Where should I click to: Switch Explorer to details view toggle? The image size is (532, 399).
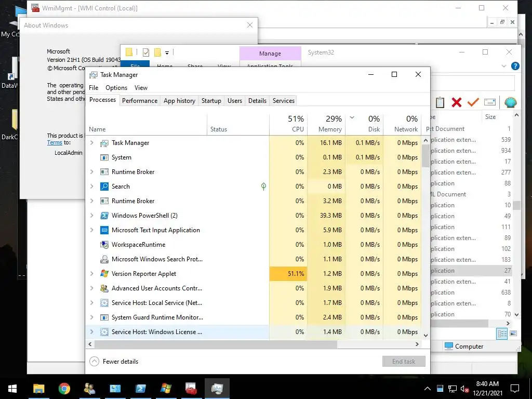(502, 334)
